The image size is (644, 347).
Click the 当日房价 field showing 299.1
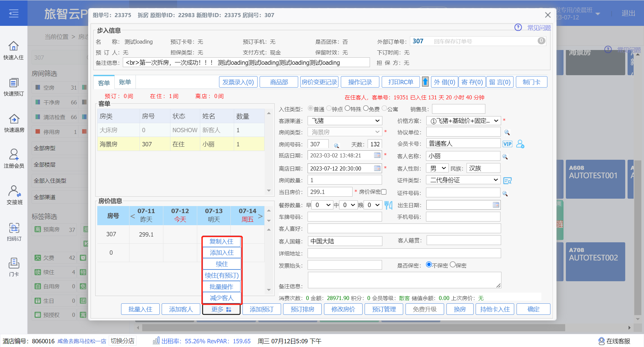click(x=330, y=192)
